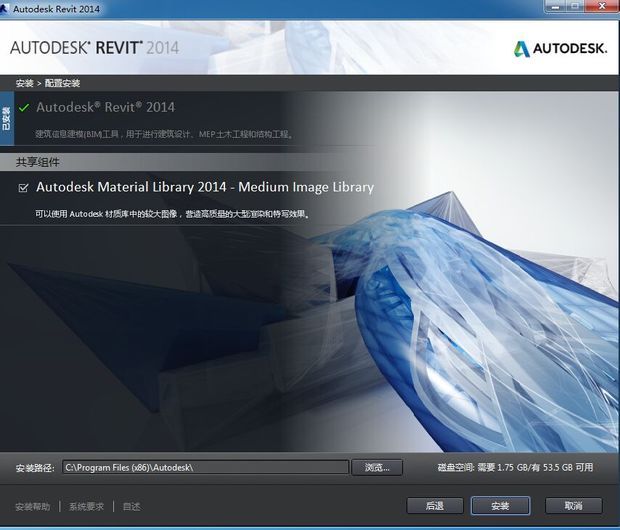Click the Revit icon in the title bar
The height and width of the screenshot is (530, 620).
(8, 9)
